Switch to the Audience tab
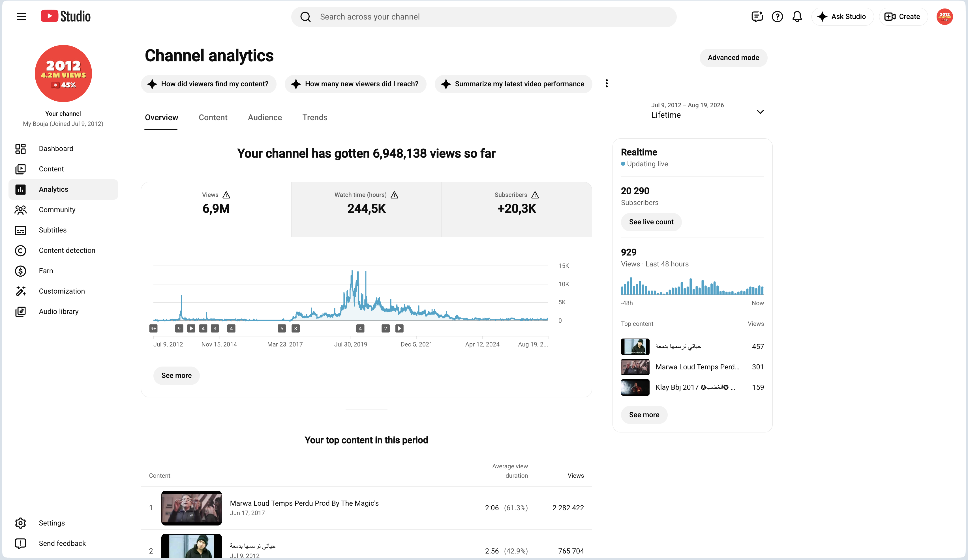The image size is (968, 560). 265,117
